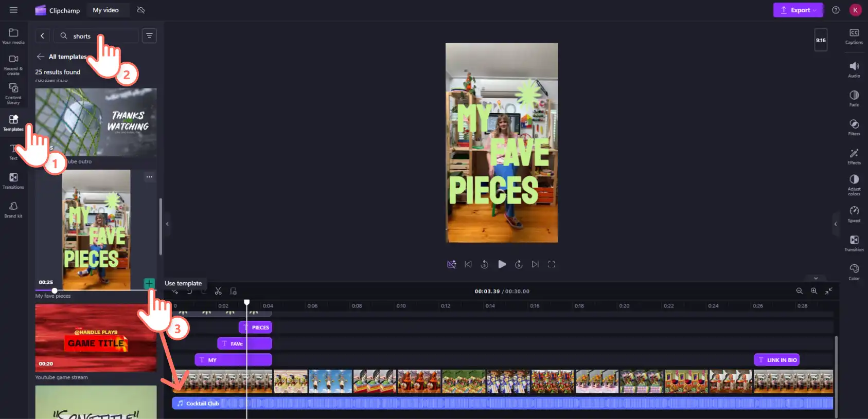
Task: Click the split scissors icon
Action: click(218, 292)
